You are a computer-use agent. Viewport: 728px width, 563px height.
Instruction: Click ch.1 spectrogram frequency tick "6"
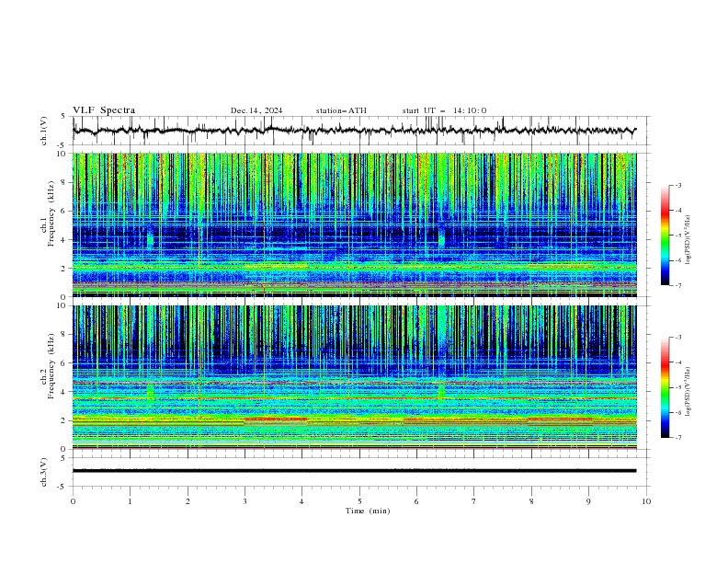click(x=65, y=211)
